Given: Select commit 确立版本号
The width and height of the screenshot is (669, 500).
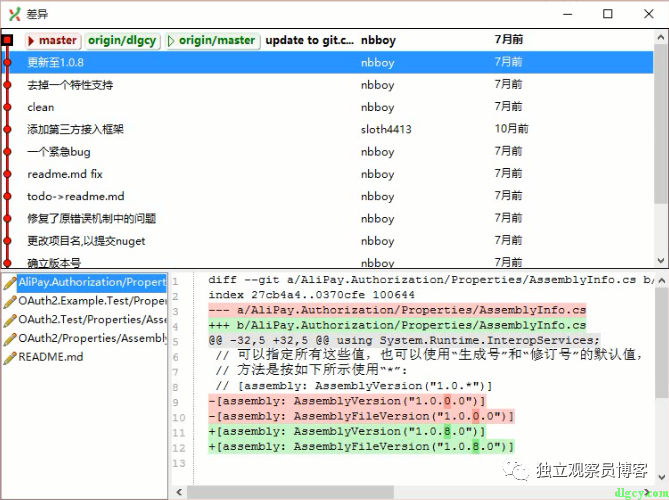Looking at the screenshot, I should (x=327, y=261).
